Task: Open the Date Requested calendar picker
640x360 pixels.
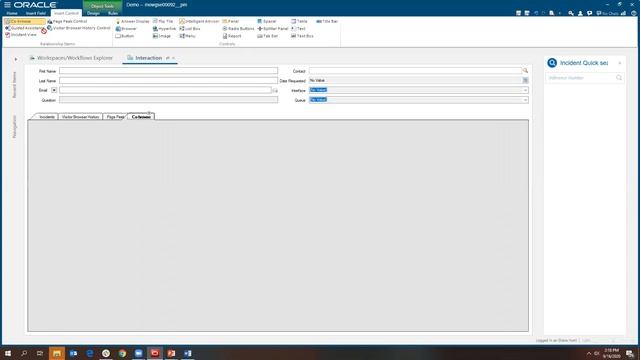Action: (525, 80)
